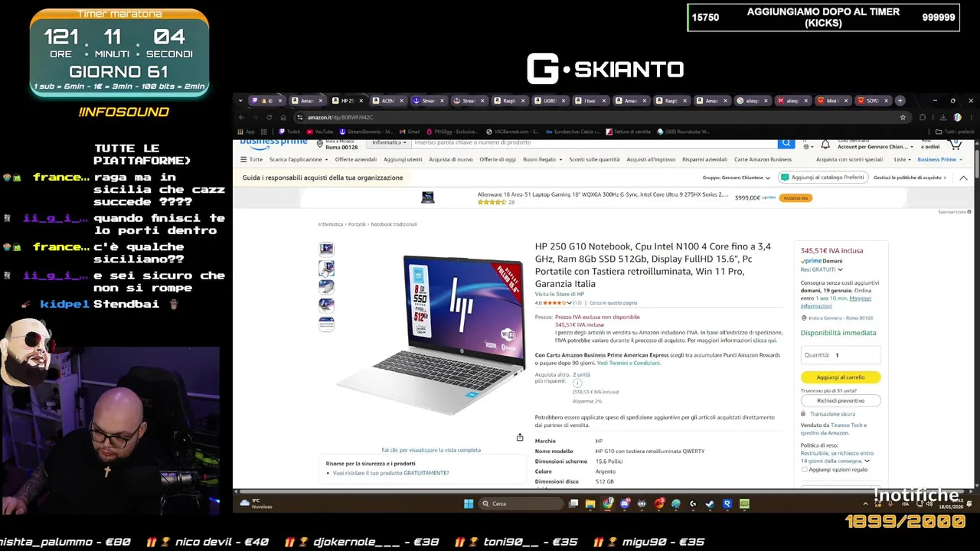Open browser downloads icon

[x=942, y=117]
